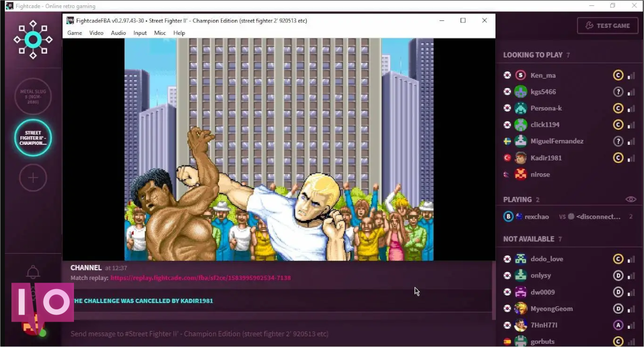644x347 pixels.
Task: Open the Video menu in FightcadeFBA
Action: pyautogui.click(x=96, y=33)
